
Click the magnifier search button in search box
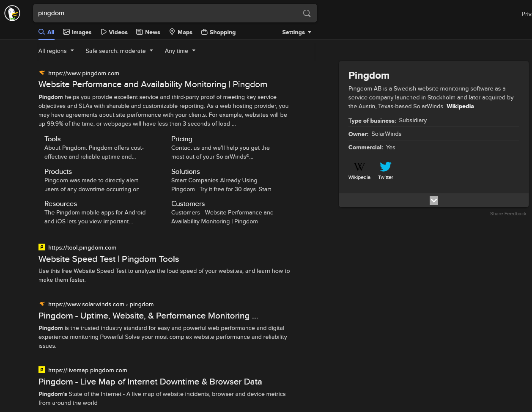click(307, 13)
